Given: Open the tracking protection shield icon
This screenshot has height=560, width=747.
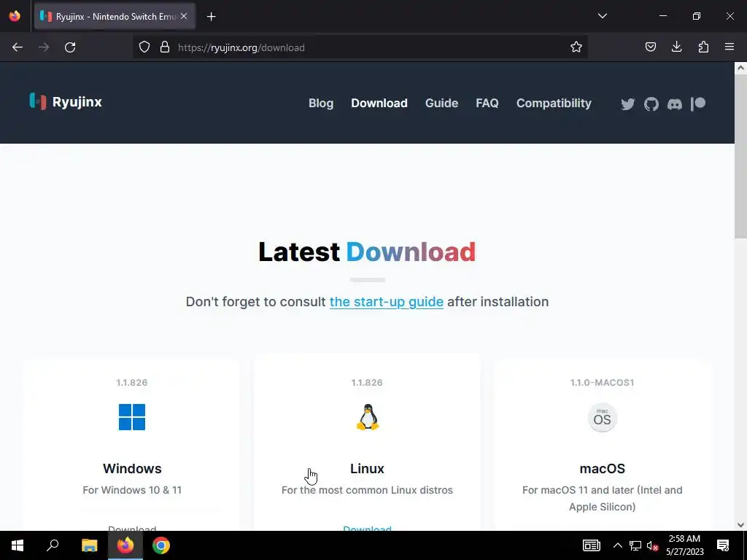Looking at the screenshot, I should [144, 47].
